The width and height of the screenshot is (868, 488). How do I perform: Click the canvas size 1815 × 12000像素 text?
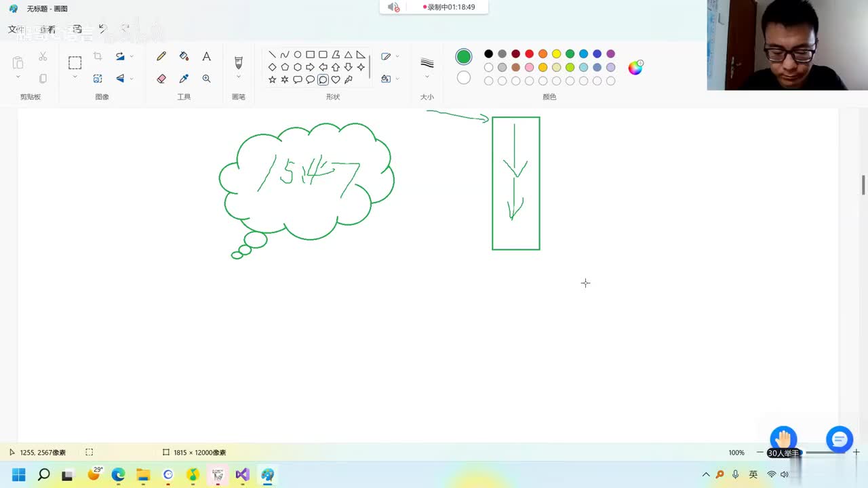199,452
